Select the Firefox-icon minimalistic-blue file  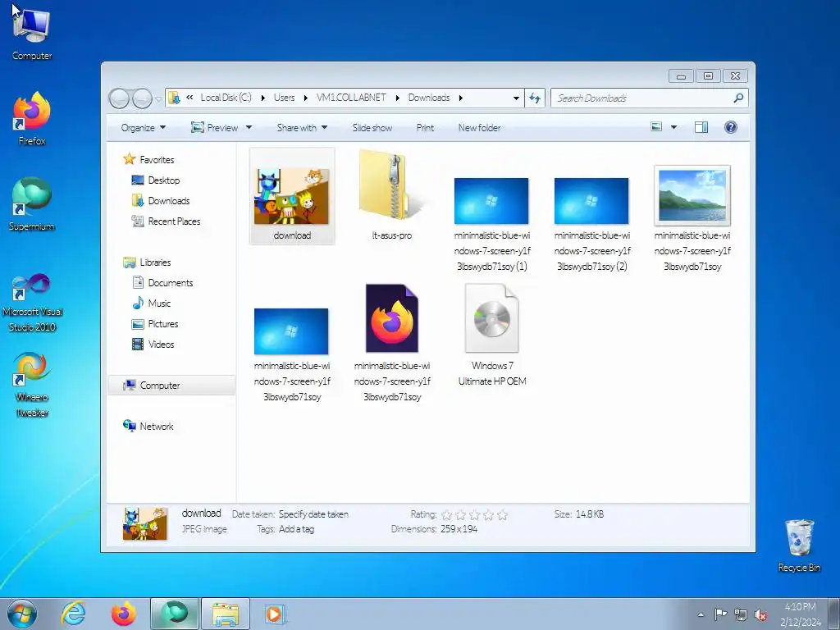(x=392, y=343)
